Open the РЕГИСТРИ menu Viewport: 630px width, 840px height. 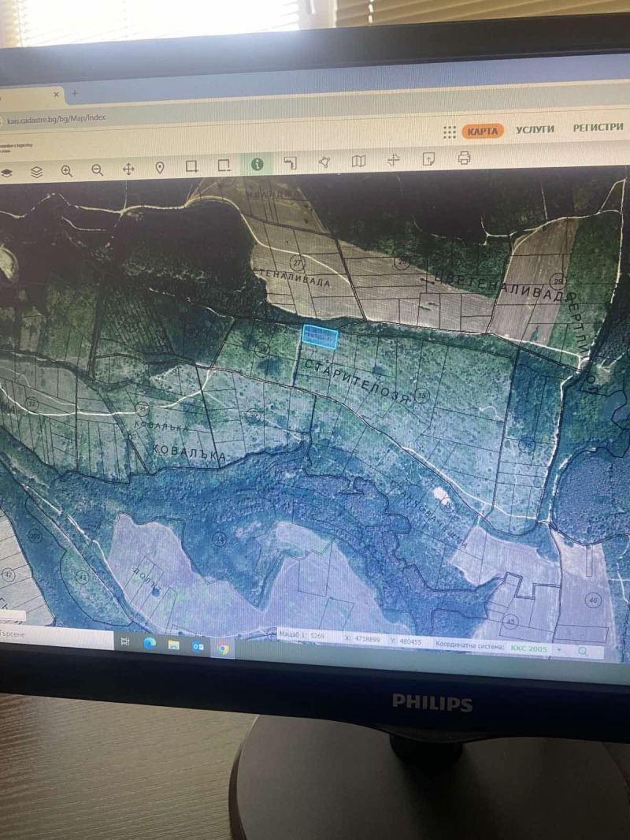(598, 128)
